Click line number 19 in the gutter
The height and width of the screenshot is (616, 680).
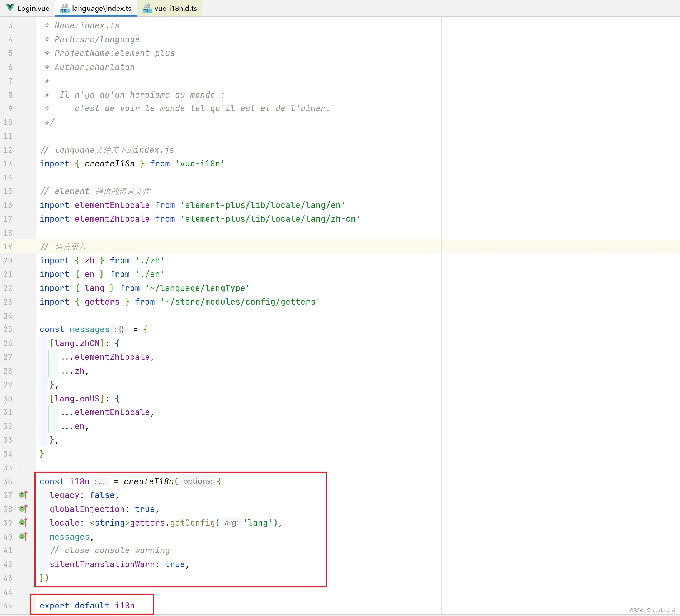click(x=8, y=246)
